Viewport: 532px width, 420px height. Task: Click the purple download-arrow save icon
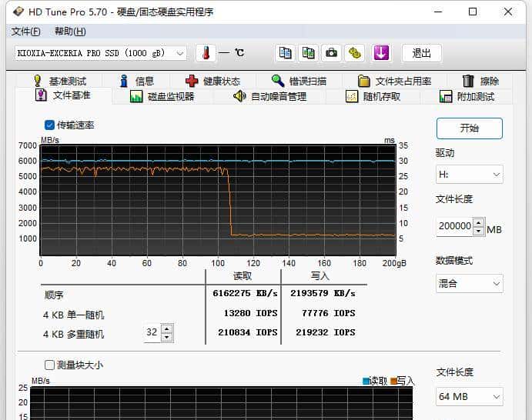point(381,53)
